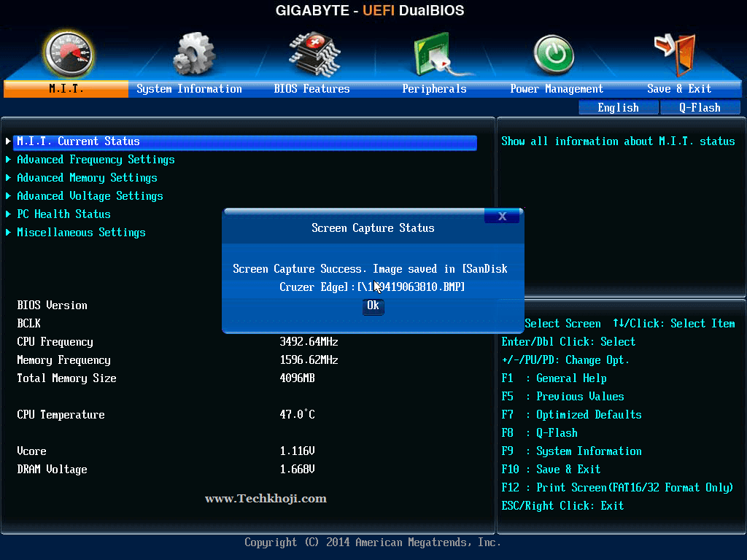
Task: Close the Screen Capture Status dialog
Action: pyautogui.click(x=502, y=217)
